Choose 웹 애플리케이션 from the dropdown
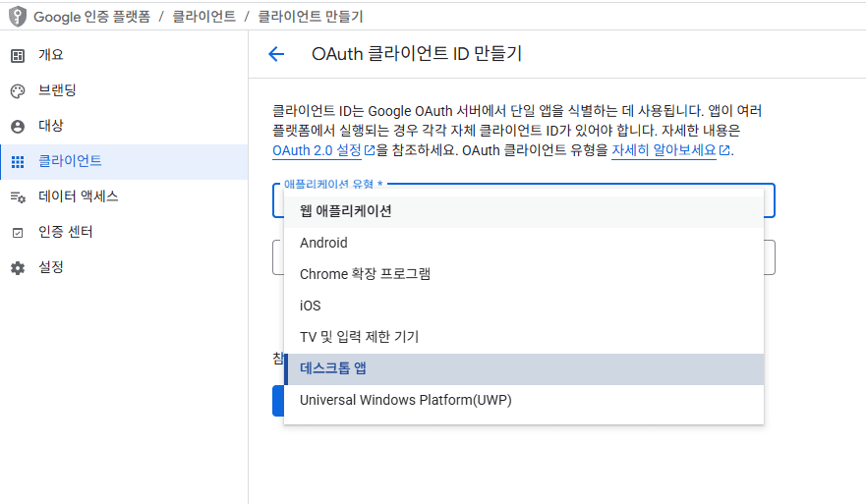 [x=524, y=211]
